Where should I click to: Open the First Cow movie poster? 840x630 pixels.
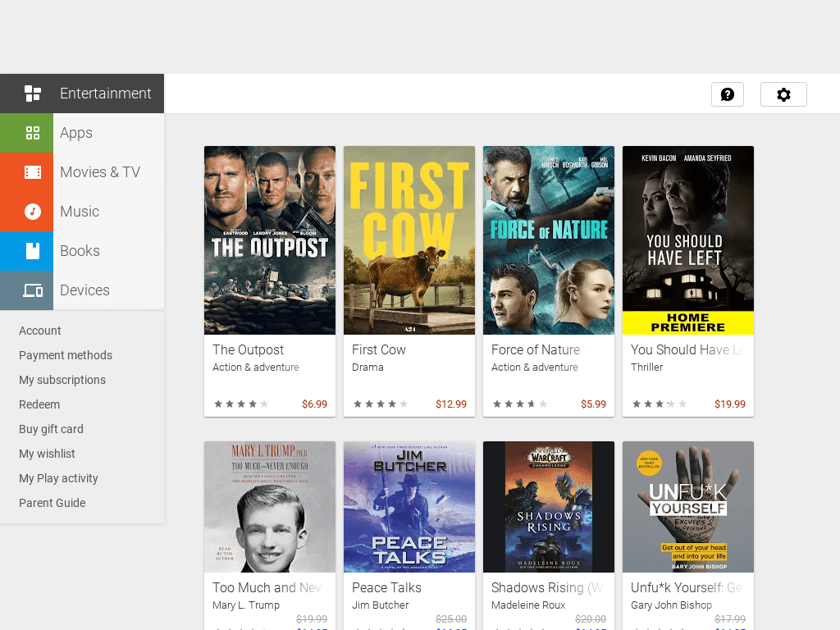(409, 240)
